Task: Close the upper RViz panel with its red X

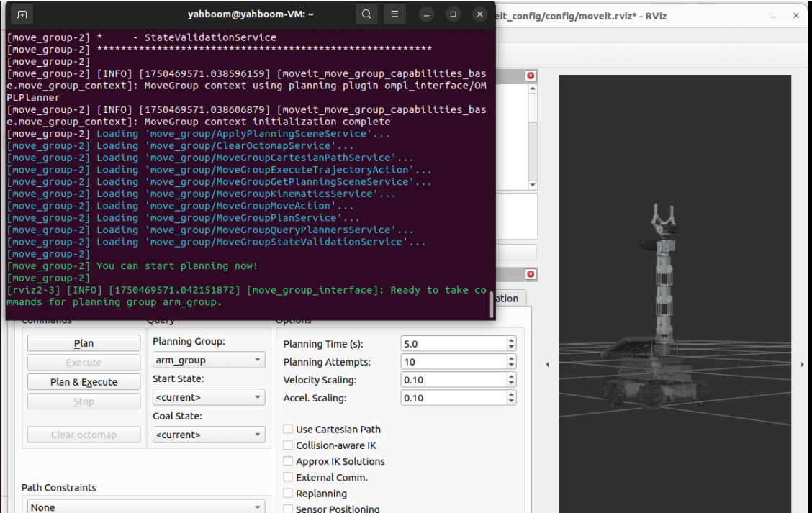Action: [x=531, y=76]
